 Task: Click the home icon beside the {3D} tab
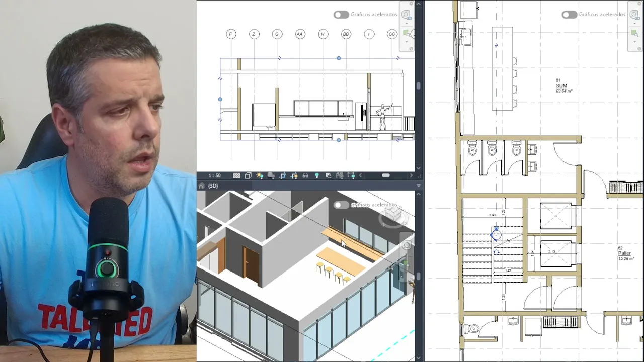pos(202,186)
